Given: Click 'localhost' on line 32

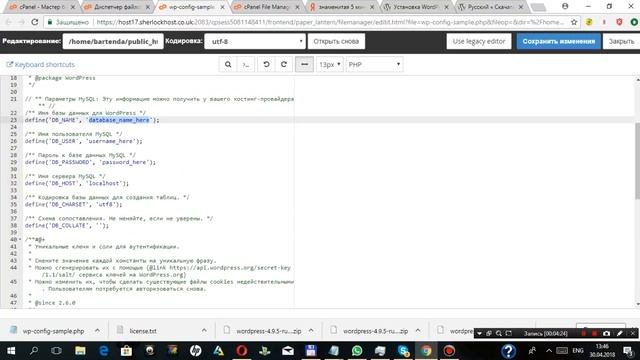Looking at the screenshot, I should [104, 183].
